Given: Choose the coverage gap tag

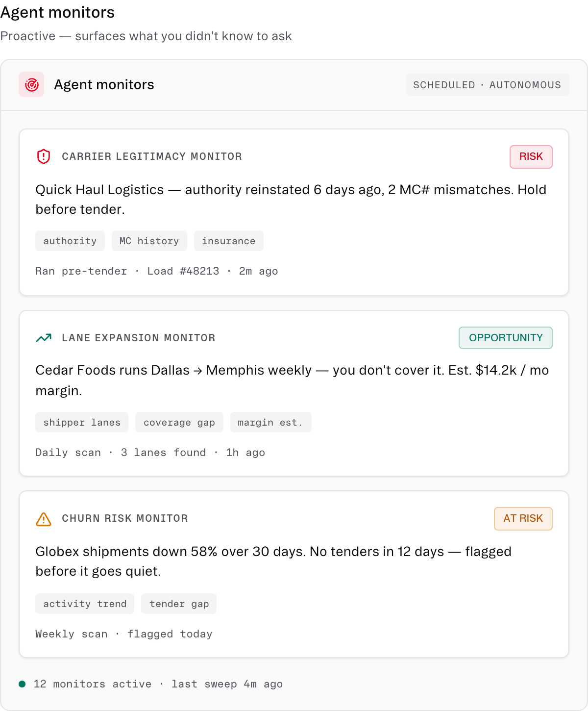Looking at the screenshot, I should [x=179, y=422].
